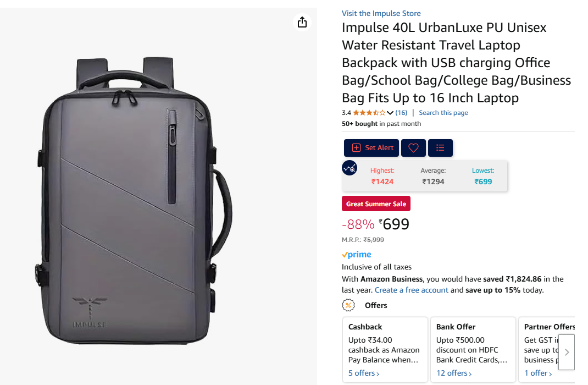
Task: Visit the Impulse Store link
Action: 381,13
